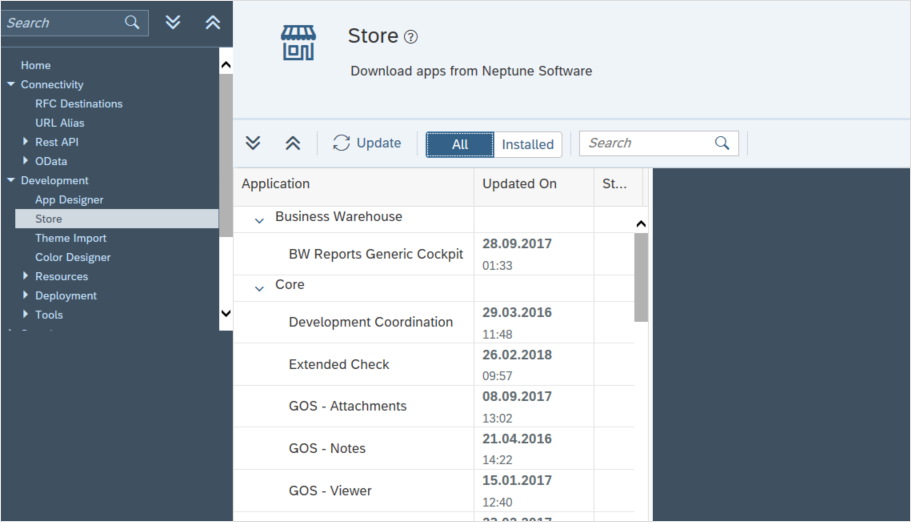Collapse the Core group
The width and height of the screenshot is (911, 522).
pos(259,288)
